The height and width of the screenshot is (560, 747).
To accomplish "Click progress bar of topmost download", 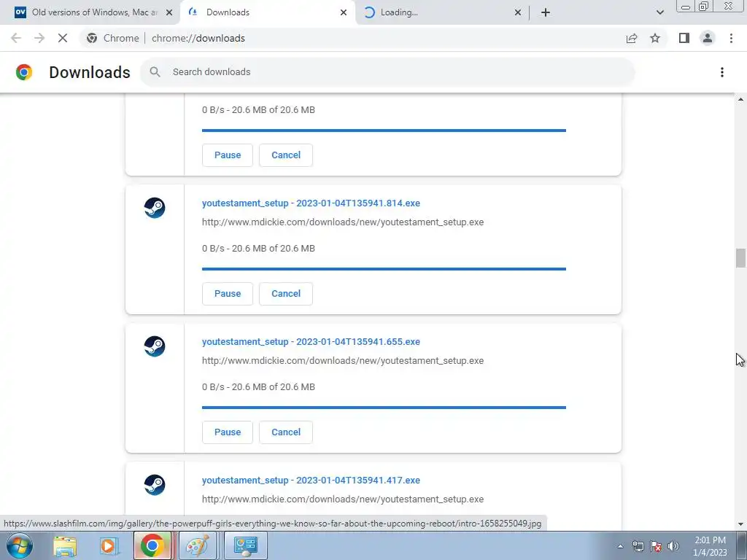I will (384, 130).
